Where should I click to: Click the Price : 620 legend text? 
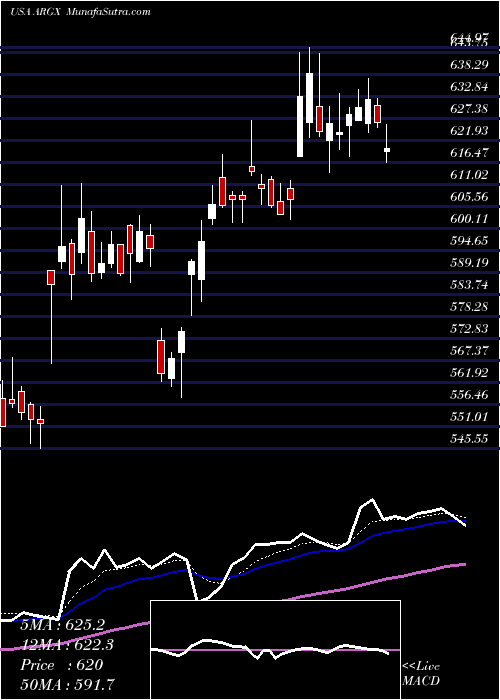pyautogui.click(x=62, y=665)
